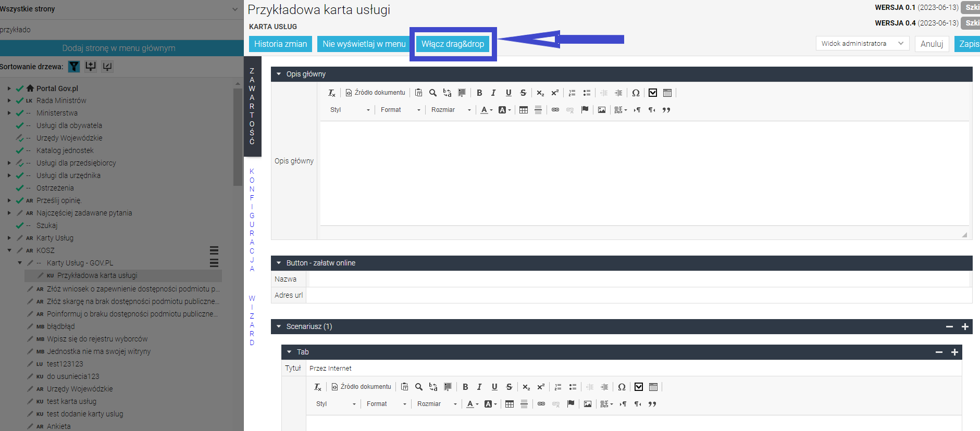Image resolution: width=980 pixels, height=431 pixels.
Task: Click Strikethrough in Opis główny editor toolbar
Action: [523, 93]
